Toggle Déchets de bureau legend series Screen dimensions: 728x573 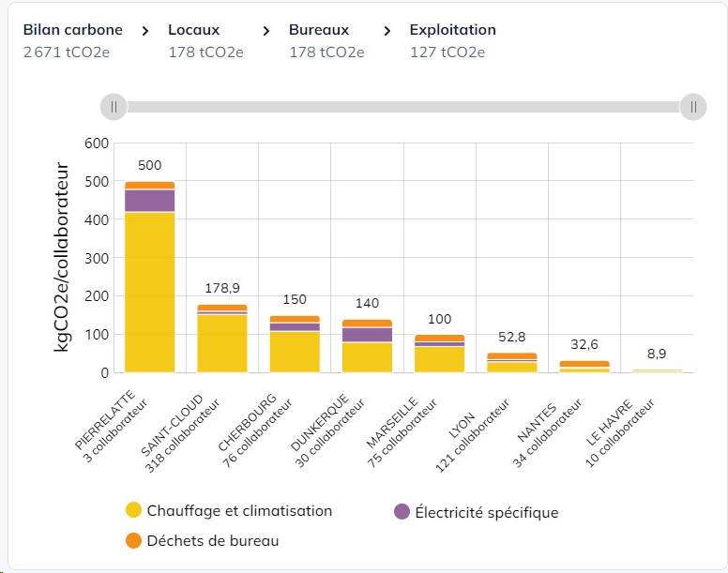[x=203, y=540]
